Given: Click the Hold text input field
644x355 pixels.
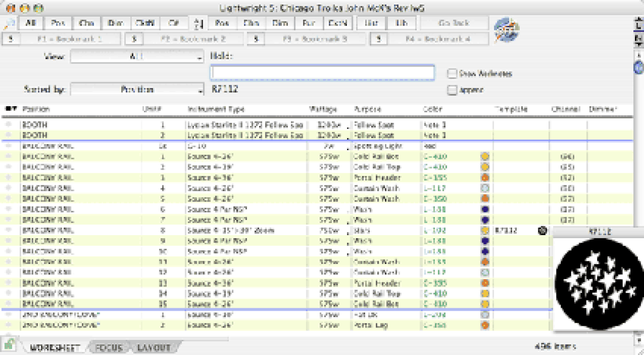Looking at the screenshot, I should [322, 73].
